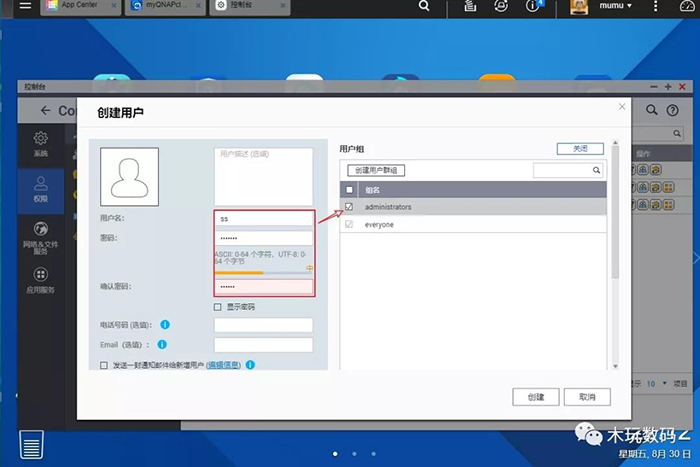Close the 控制台 tab
This screenshot has width=700, height=467.
click(283, 6)
